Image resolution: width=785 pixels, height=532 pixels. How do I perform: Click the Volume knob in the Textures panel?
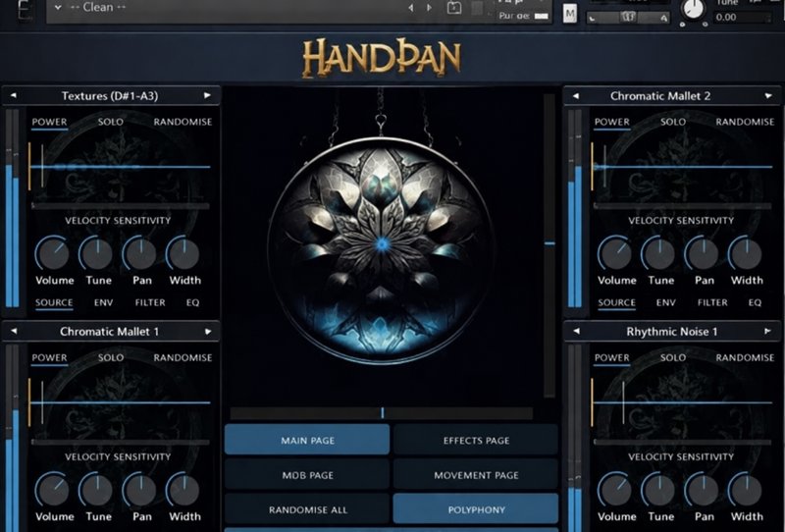[x=53, y=253]
